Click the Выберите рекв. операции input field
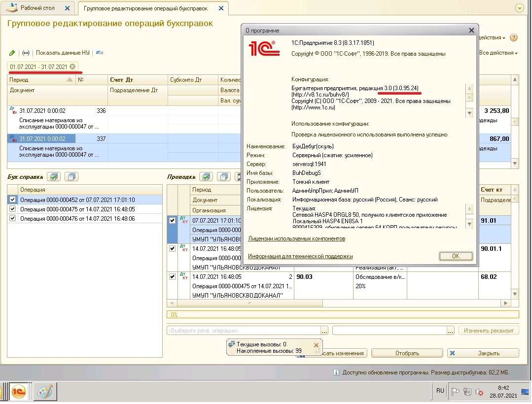The image size is (532, 404). click(244, 331)
